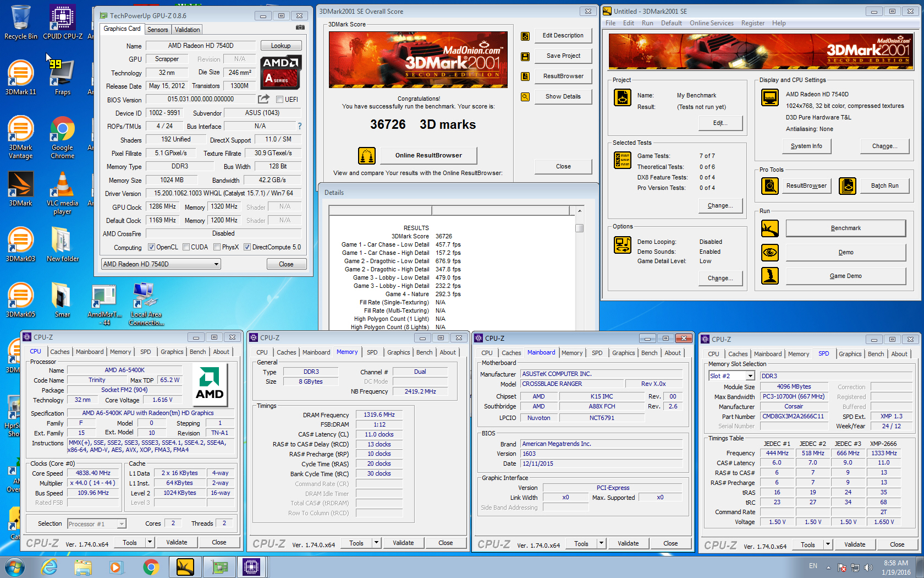Open 3DMark Vantage desktop icon
Viewport: 924px width, 578px height.
[x=21, y=138]
